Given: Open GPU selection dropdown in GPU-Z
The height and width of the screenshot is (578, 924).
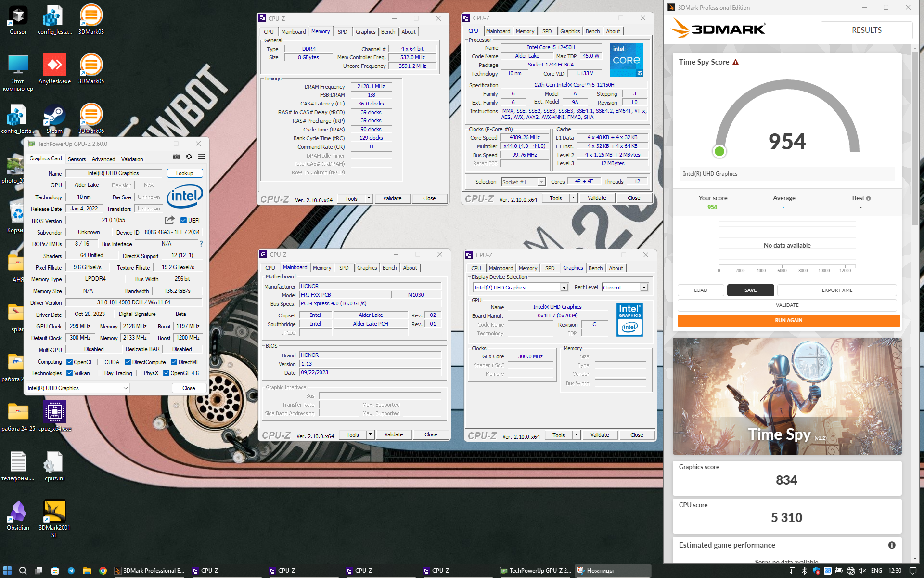Looking at the screenshot, I should click(78, 388).
